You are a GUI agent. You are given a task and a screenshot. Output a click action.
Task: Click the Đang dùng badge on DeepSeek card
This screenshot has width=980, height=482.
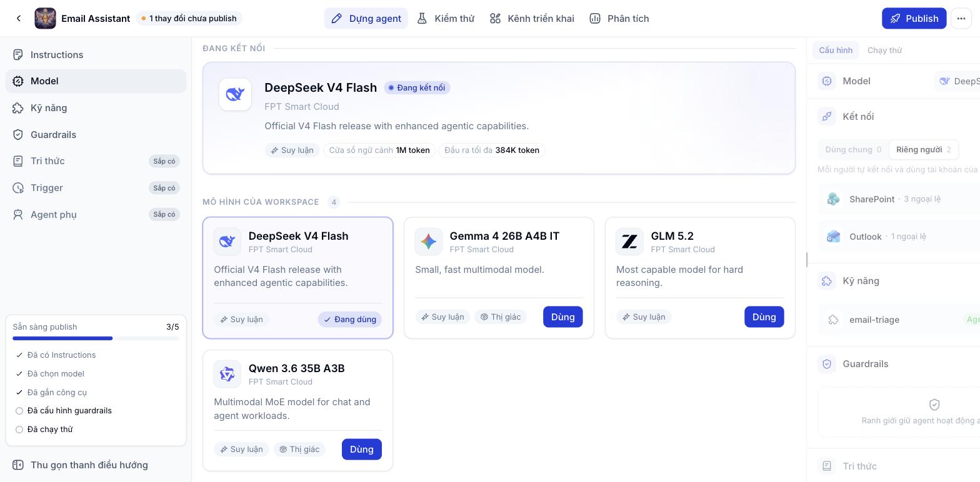pos(350,320)
